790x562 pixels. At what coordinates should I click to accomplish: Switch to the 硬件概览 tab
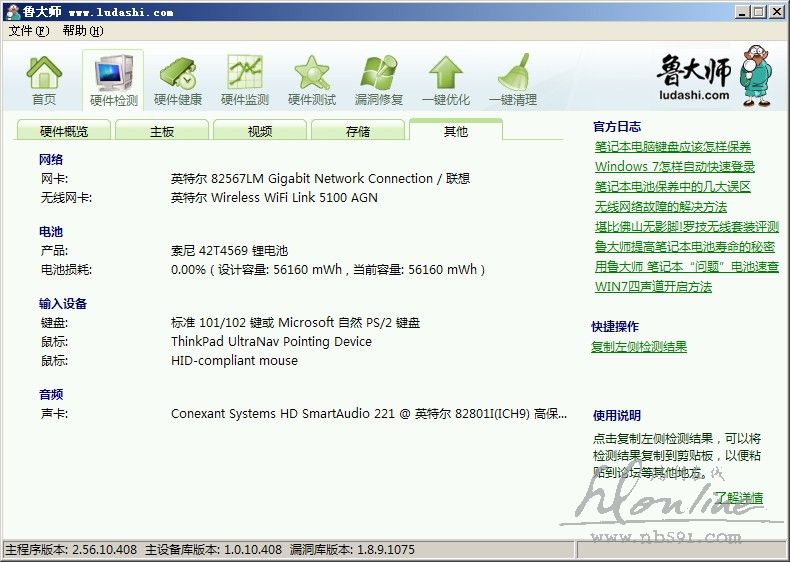[x=64, y=131]
